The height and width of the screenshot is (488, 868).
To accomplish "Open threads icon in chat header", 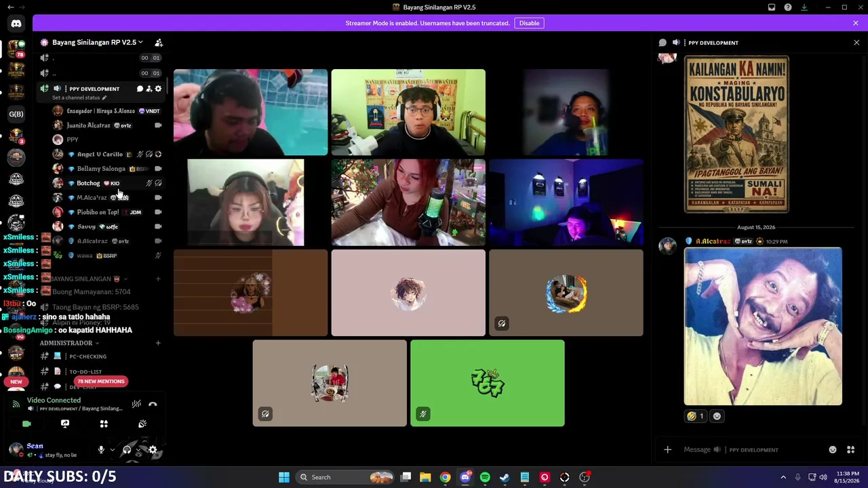I will (x=663, y=43).
